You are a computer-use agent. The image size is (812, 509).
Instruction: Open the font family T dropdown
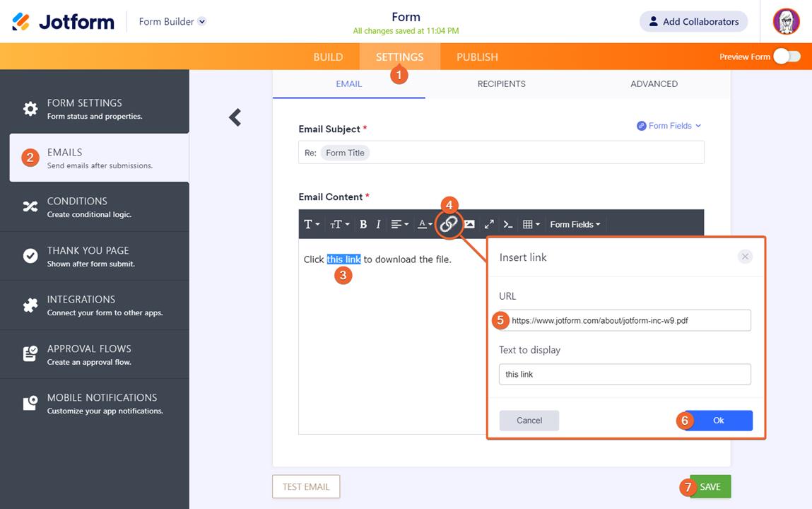click(311, 224)
